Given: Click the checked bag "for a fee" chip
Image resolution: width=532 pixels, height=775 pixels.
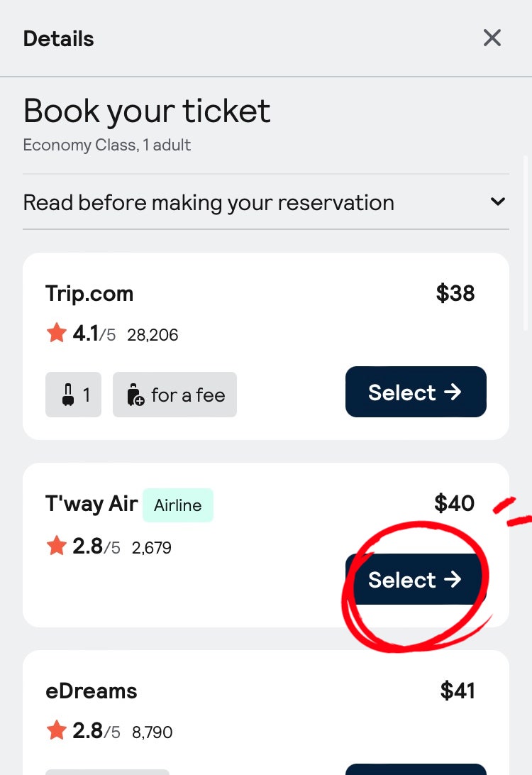Looking at the screenshot, I should [x=175, y=395].
